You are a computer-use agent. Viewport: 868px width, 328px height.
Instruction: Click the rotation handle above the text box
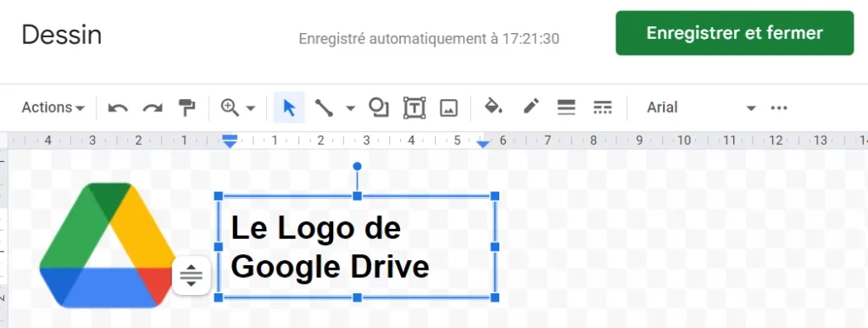357,166
